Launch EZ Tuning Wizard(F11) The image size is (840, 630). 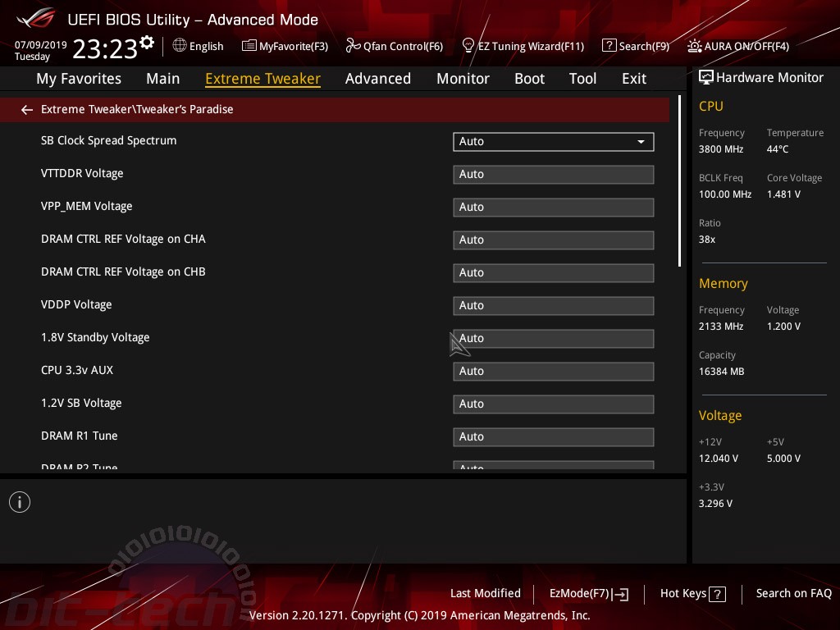pyautogui.click(x=523, y=46)
